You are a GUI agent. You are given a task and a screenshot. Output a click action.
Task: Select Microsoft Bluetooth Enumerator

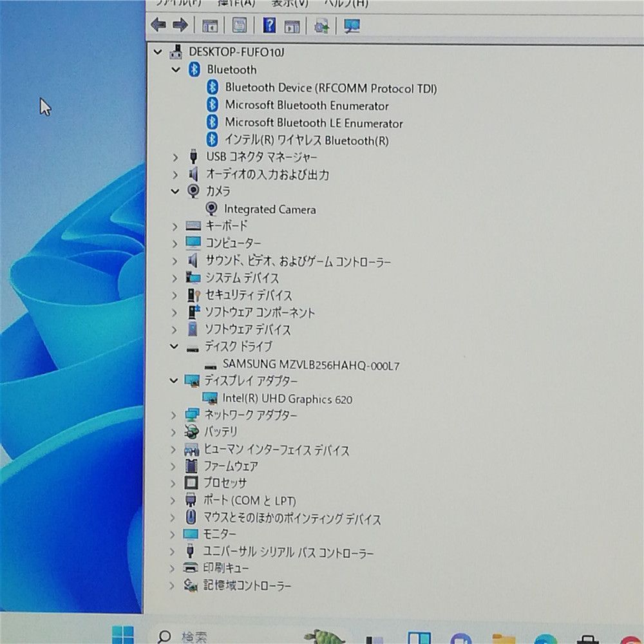307,106
